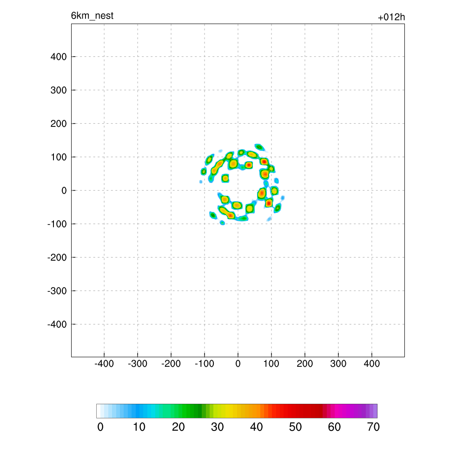Click the y-axis label '-100'

(57, 224)
